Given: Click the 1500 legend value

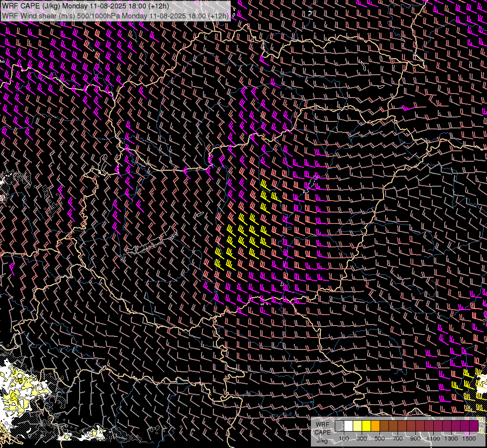Looking at the screenshot, I should pos(469,439).
